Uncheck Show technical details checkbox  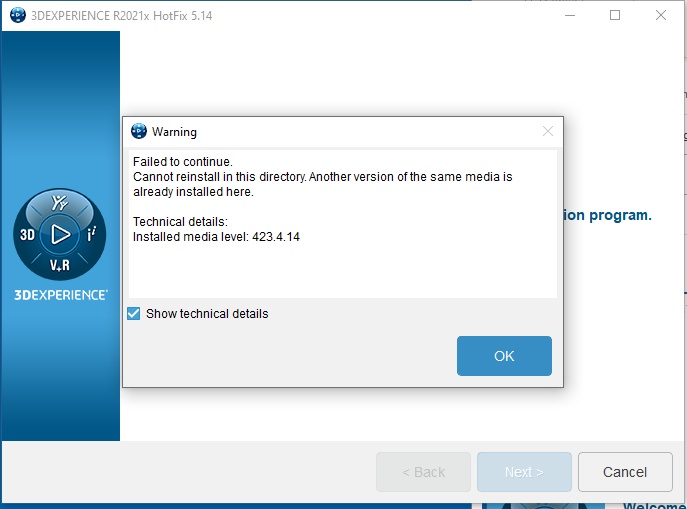[x=134, y=314]
